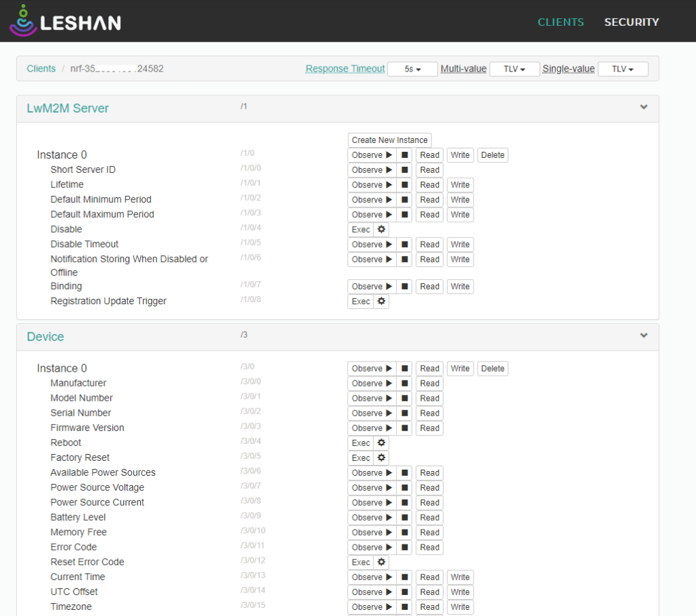Click the Create New Instance button

click(390, 140)
